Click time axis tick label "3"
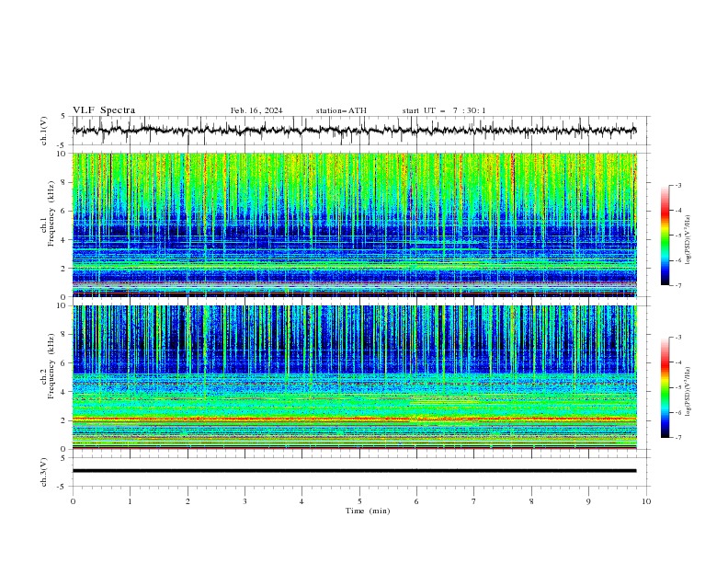The image size is (728, 563). pos(245,501)
